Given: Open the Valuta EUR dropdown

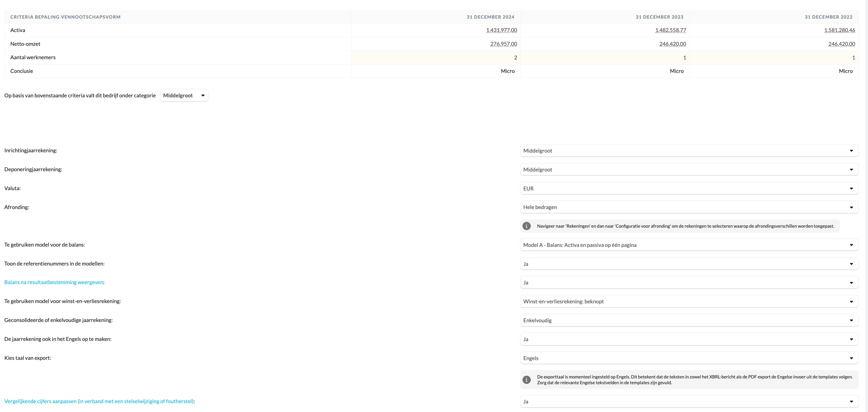Looking at the screenshot, I should [x=689, y=188].
